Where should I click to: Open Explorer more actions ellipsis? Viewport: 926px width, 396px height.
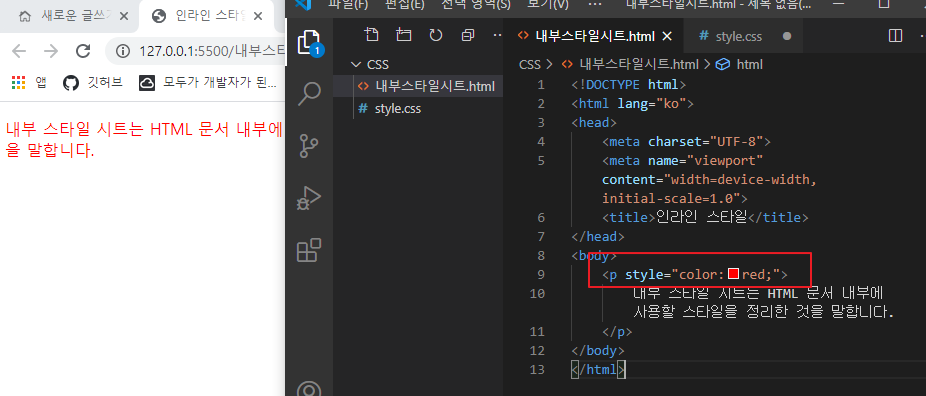[x=497, y=36]
